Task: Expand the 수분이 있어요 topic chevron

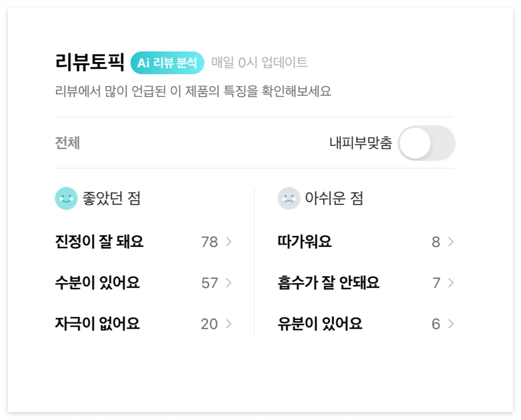Action: [228, 283]
